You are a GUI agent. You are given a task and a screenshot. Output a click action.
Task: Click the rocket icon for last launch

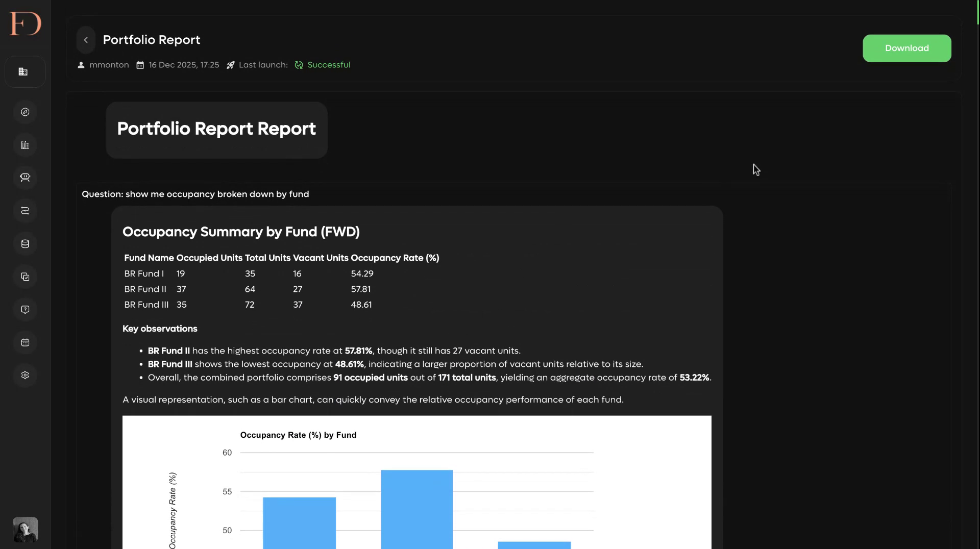click(231, 65)
